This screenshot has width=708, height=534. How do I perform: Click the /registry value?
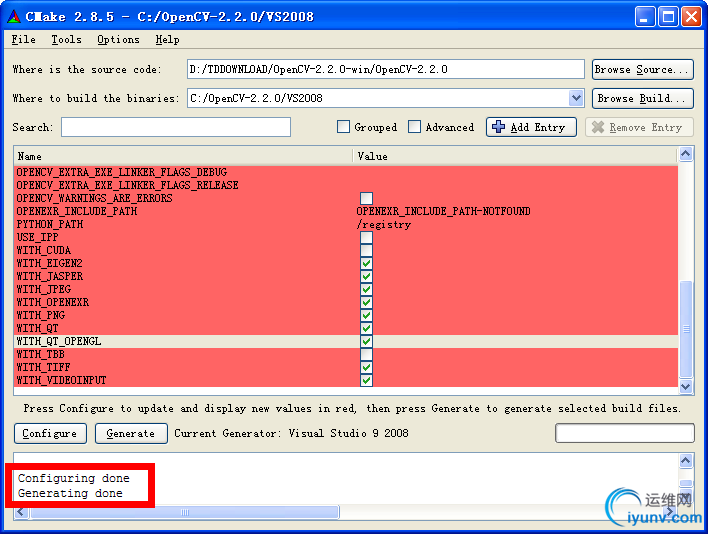(x=384, y=224)
